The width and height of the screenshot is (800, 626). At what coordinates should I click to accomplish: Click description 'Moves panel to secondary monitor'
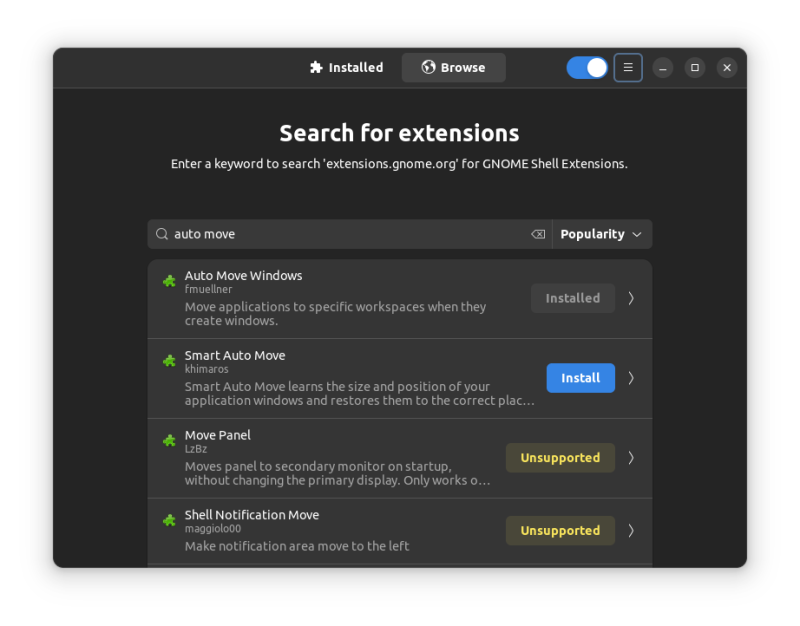(337, 473)
